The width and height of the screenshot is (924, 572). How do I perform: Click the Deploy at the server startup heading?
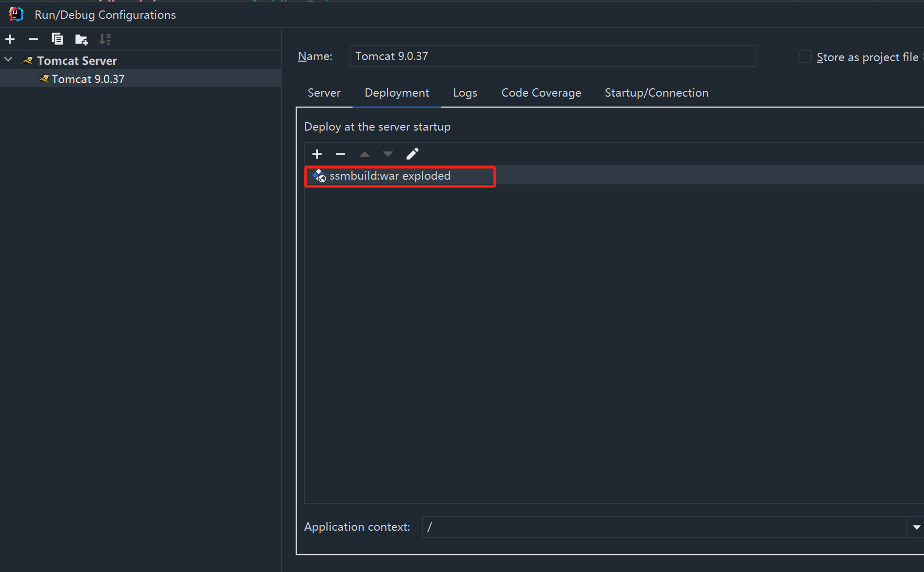(x=377, y=127)
